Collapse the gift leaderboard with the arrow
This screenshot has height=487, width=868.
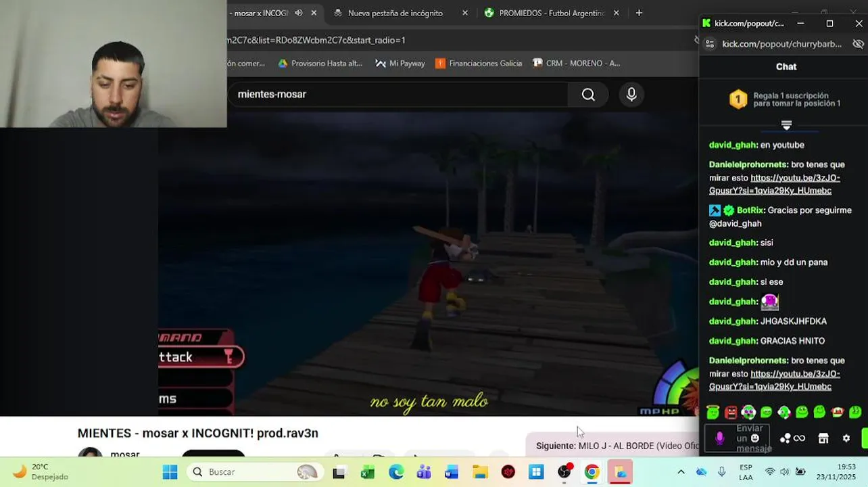[786, 125]
